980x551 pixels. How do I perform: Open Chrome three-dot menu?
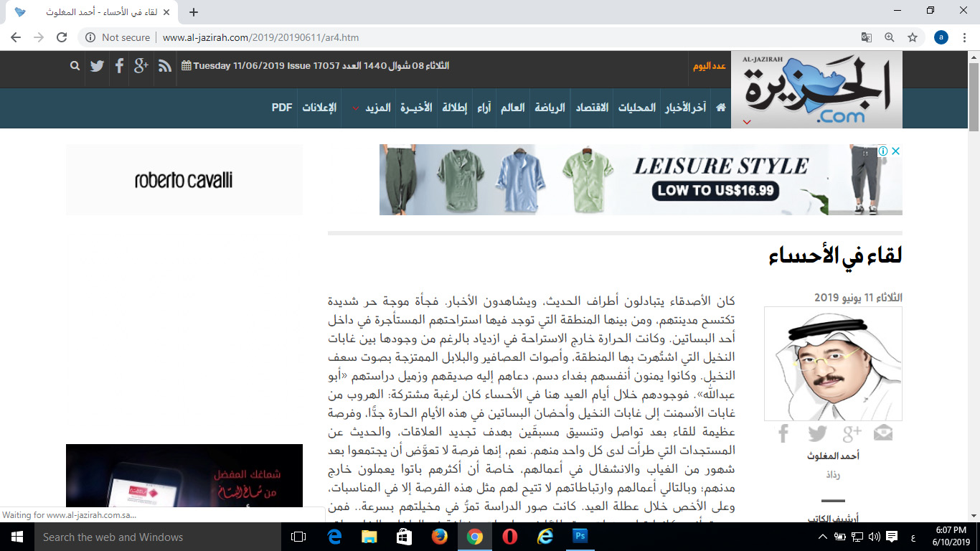coord(964,37)
